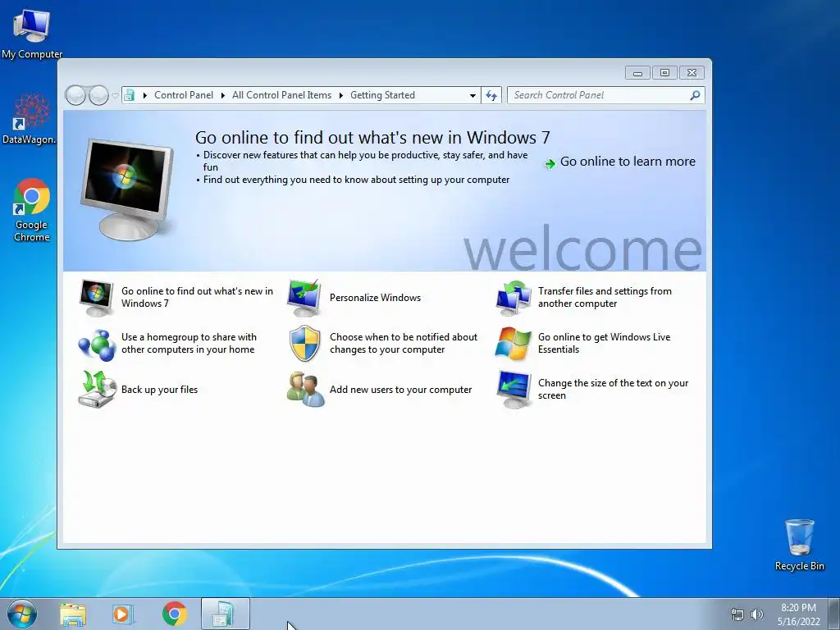Expand the arrow before Control Panel breadcrumb
This screenshot has width=840, height=630.
[x=144, y=95]
